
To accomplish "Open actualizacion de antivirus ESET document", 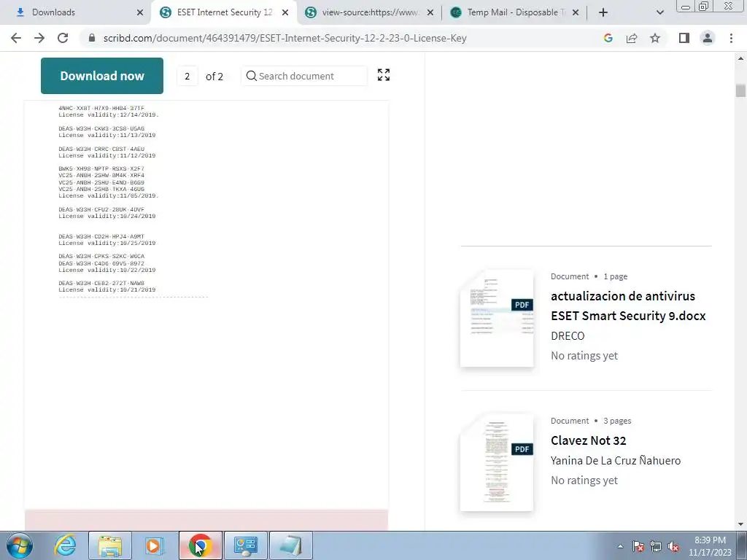I will tap(628, 306).
